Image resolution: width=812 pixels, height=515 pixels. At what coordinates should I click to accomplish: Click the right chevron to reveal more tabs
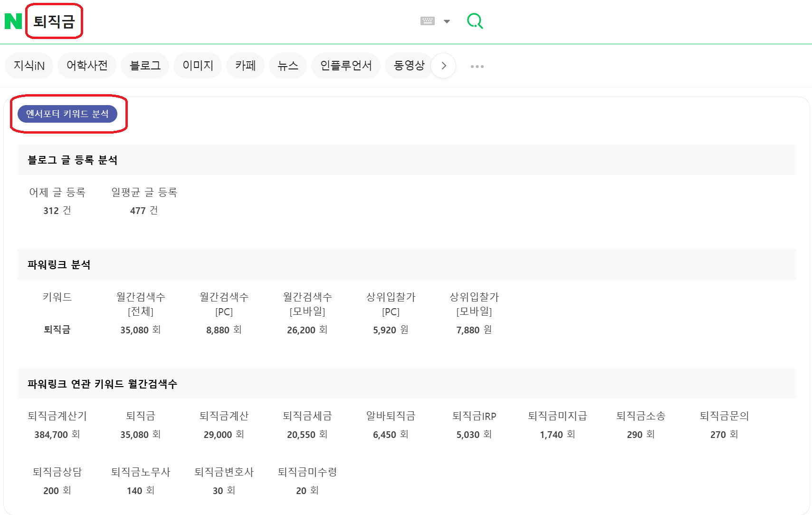[443, 66]
